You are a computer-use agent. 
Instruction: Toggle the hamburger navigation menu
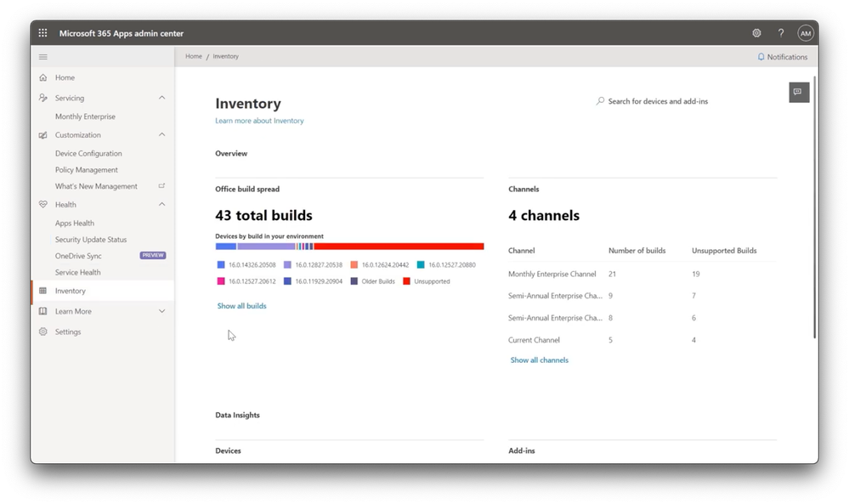pos(43,57)
